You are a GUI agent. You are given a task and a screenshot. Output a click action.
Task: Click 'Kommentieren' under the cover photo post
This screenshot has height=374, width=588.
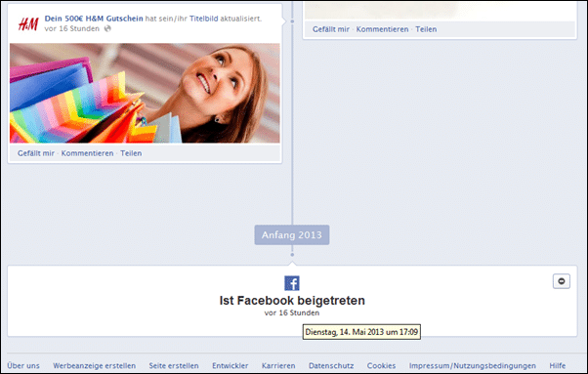pyautogui.click(x=87, y=153)
